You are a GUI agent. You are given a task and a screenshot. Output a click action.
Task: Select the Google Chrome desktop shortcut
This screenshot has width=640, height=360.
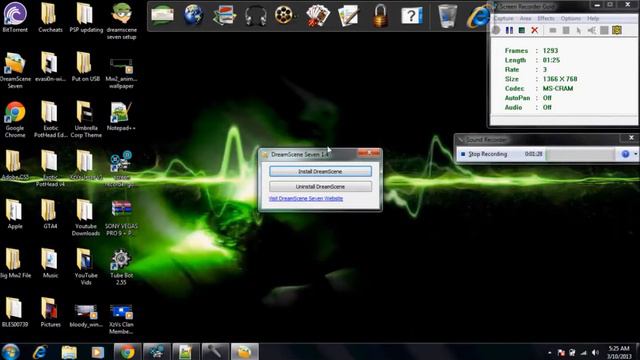click(x=15, y=119)
